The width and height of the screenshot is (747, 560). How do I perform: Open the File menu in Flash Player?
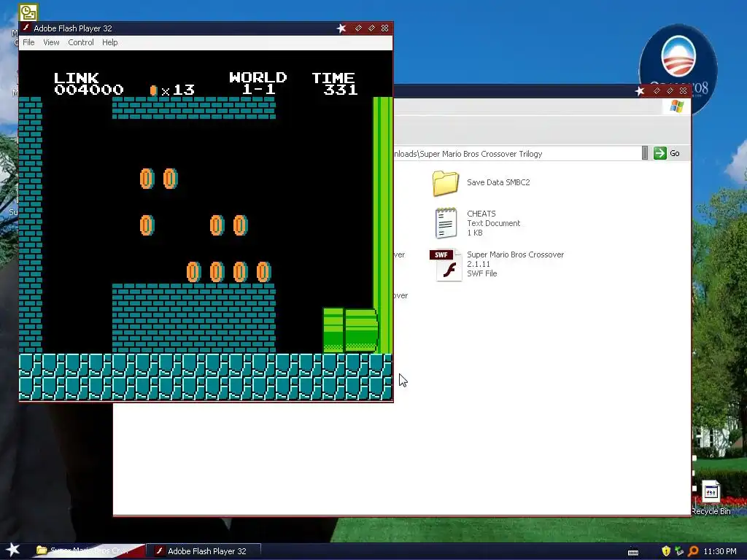tap(28, 42)
